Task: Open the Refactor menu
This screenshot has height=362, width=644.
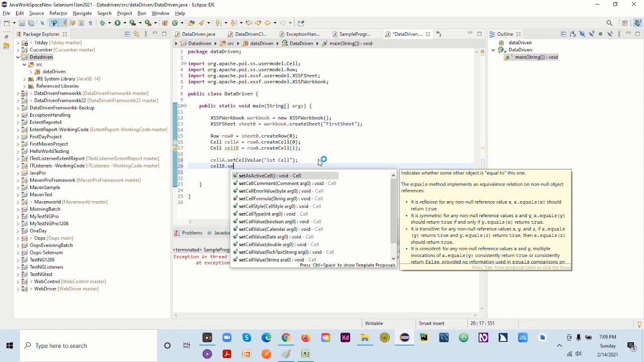Action: click(x=58, y=13)
